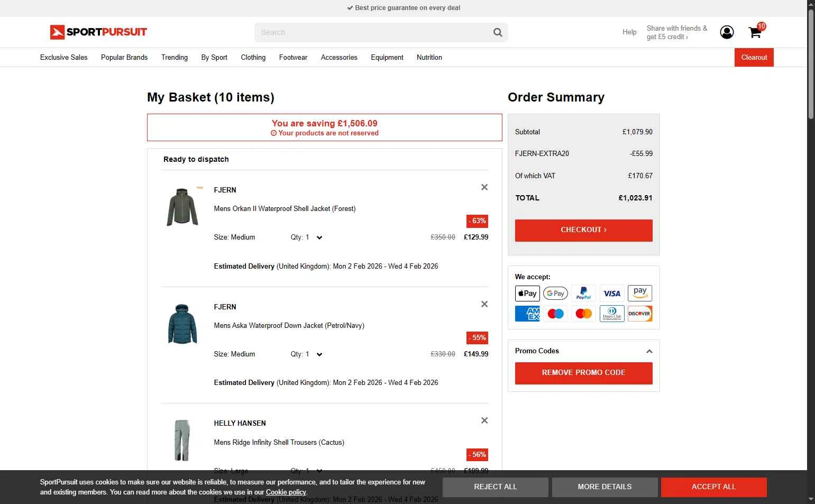
Task: Open Ridge Infinity trousers thumbnail
Action: click(182, 440)
